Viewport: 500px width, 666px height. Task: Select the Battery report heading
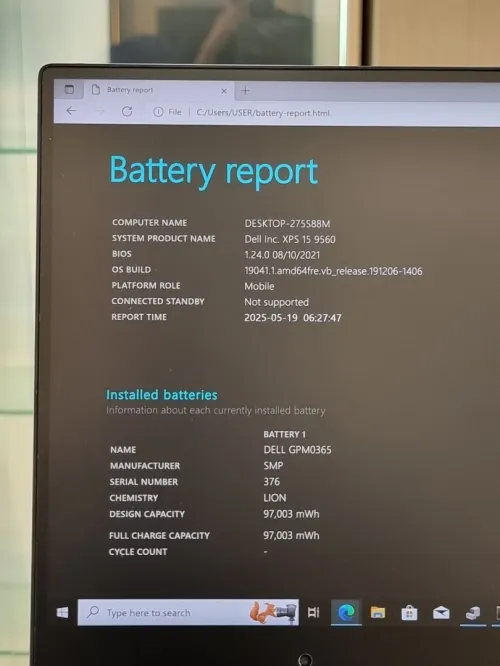[x=214, y=171]
